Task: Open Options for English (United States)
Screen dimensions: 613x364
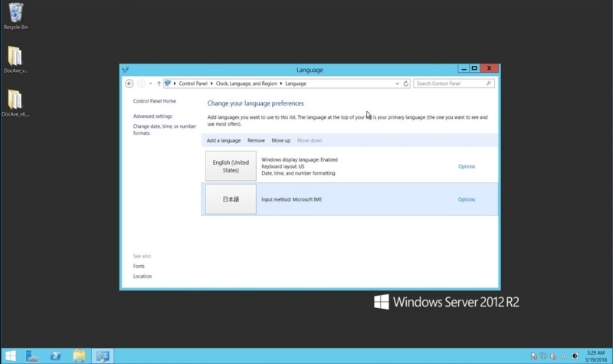Action: click(467, 166)
